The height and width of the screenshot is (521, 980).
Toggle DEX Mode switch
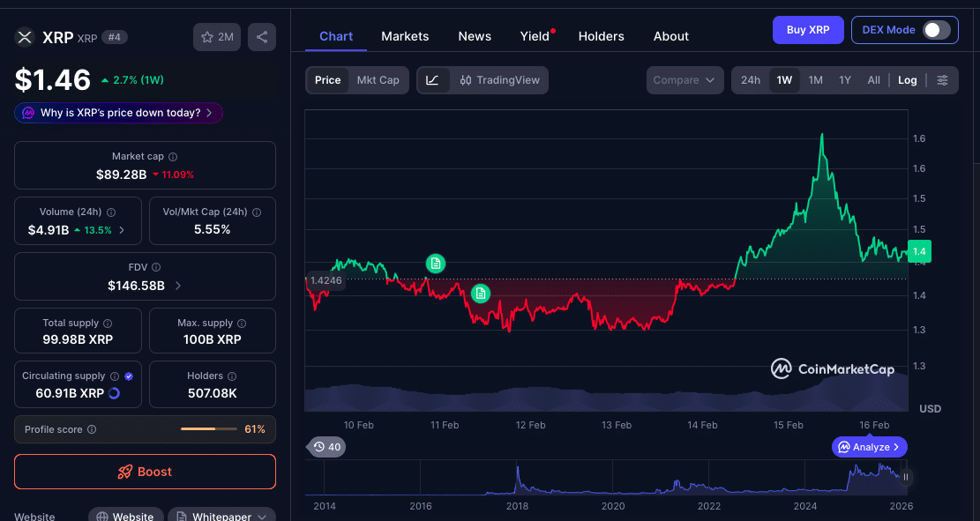point(937,30)
